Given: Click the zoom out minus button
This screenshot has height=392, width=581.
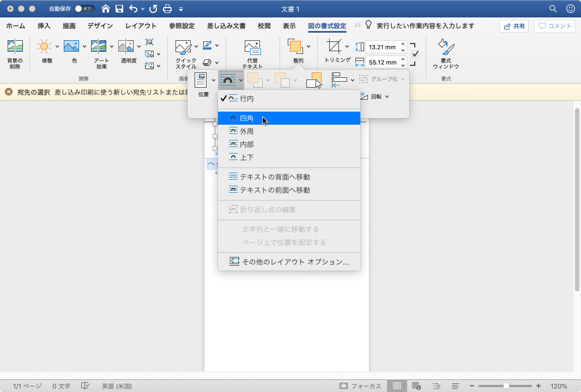Looking at the screenshot, I should [471, 385].
